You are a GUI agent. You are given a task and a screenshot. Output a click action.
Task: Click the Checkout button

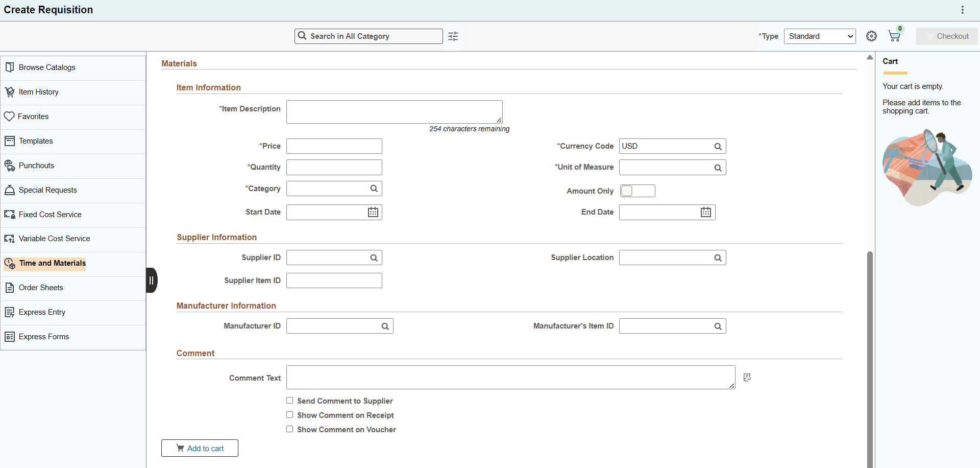(x=947, y=36)
